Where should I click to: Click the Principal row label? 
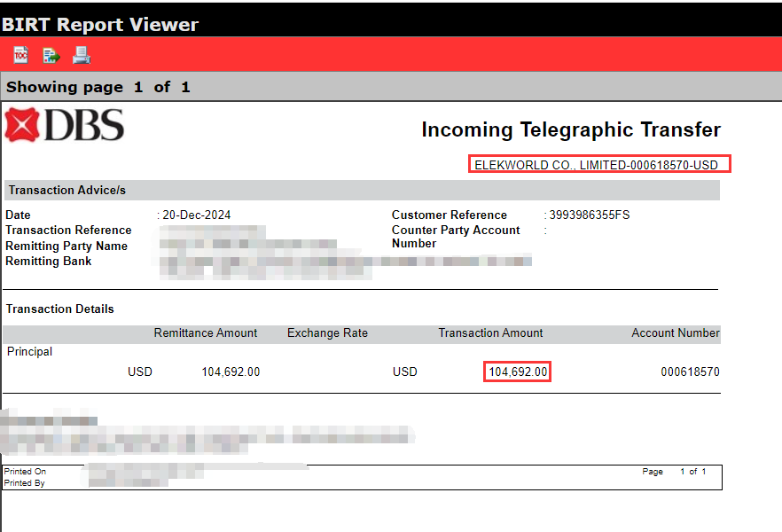[29, 351]
